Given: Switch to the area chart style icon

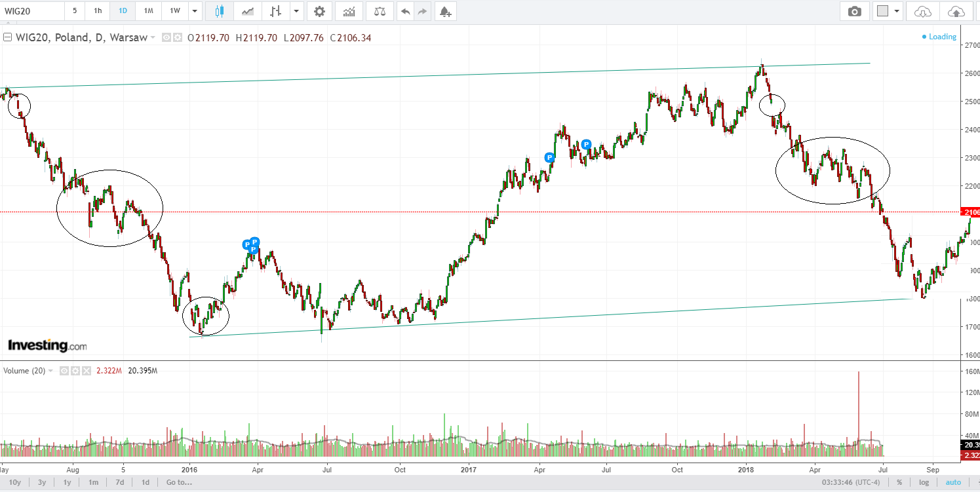Looking at the screenshot, I should point(248,11).
